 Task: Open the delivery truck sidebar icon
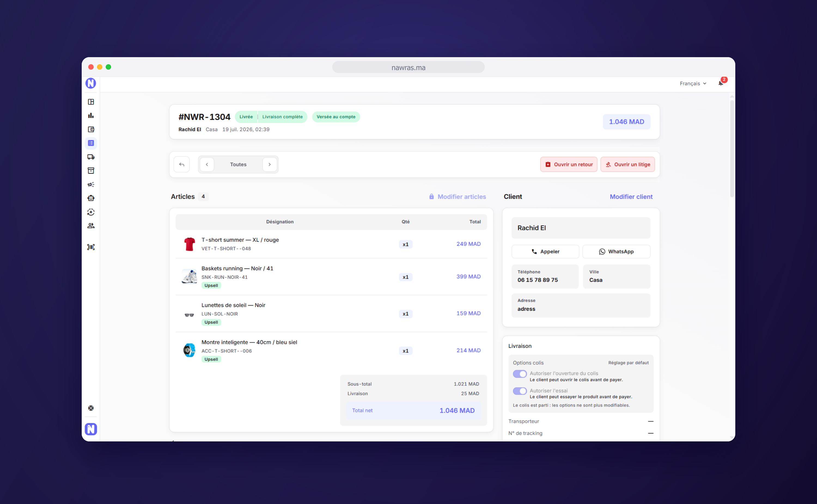pos(91,157)
